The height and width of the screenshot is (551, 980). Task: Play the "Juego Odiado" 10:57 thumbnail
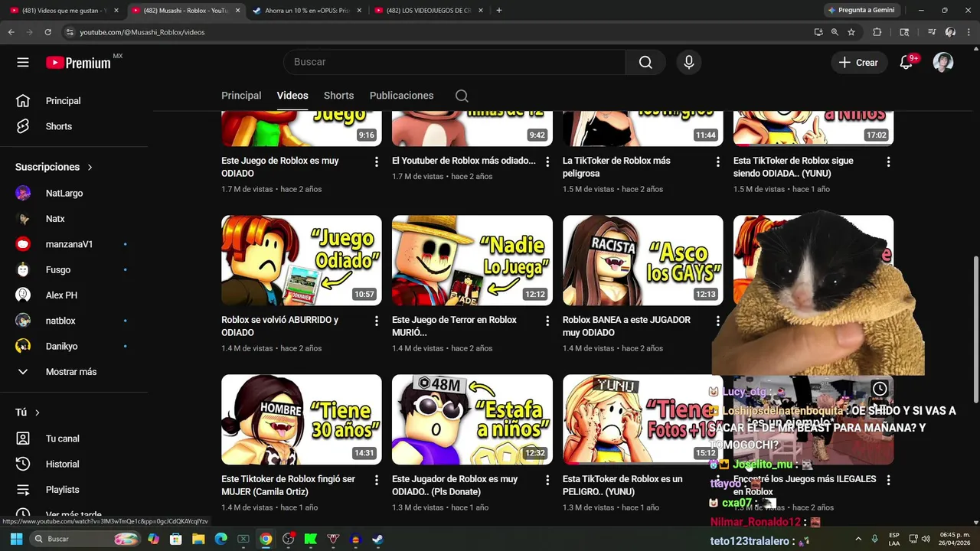pos(302,260)
